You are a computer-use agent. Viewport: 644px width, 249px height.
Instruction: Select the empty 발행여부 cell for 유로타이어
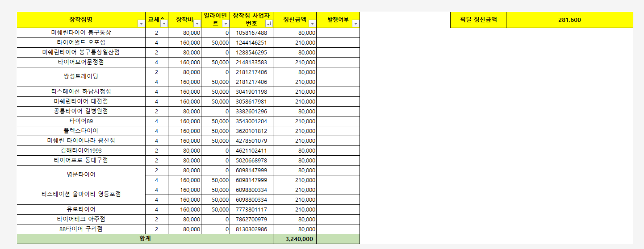click(x=338, y=210)
